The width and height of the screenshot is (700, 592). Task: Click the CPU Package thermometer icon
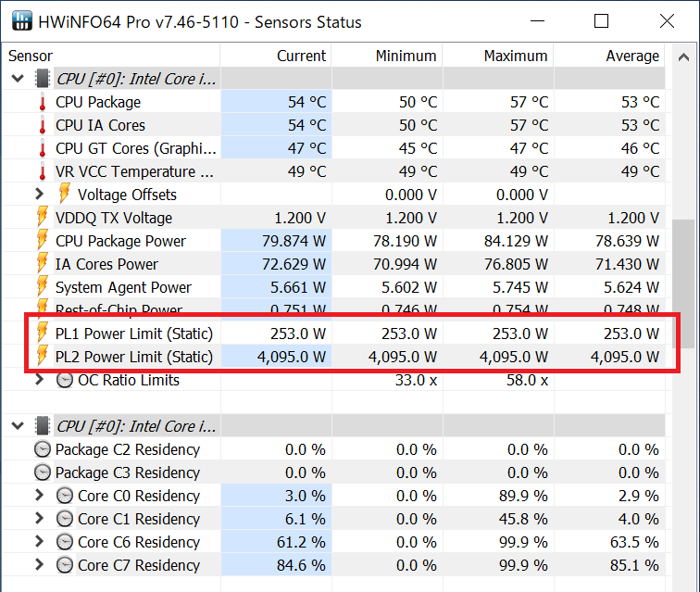tap(43, 103)
